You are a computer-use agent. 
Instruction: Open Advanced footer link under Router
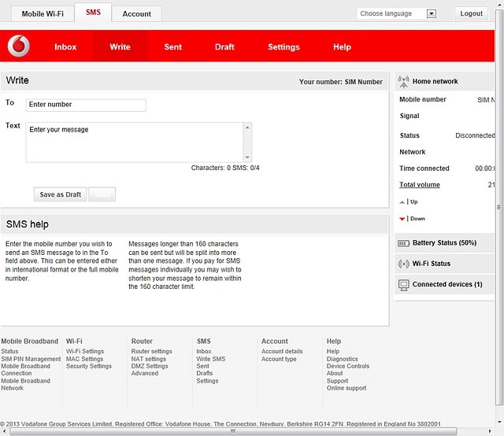coord(145,373)
